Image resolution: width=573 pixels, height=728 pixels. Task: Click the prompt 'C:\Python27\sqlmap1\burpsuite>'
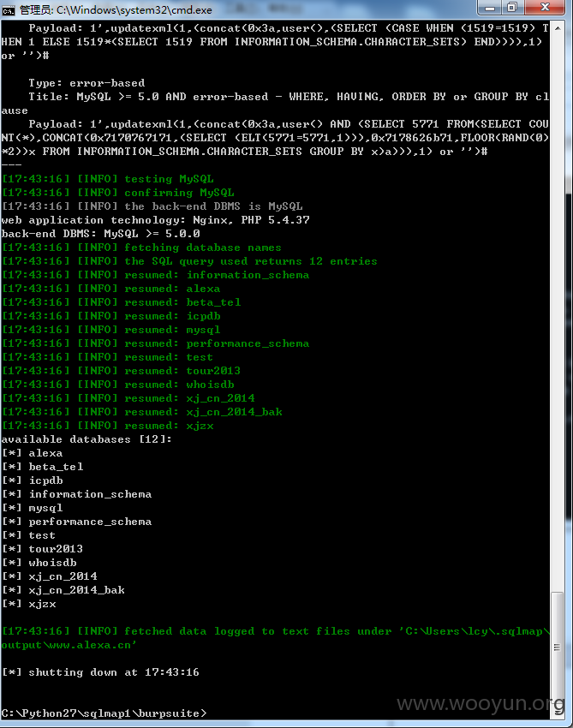[x=104, y=713]
